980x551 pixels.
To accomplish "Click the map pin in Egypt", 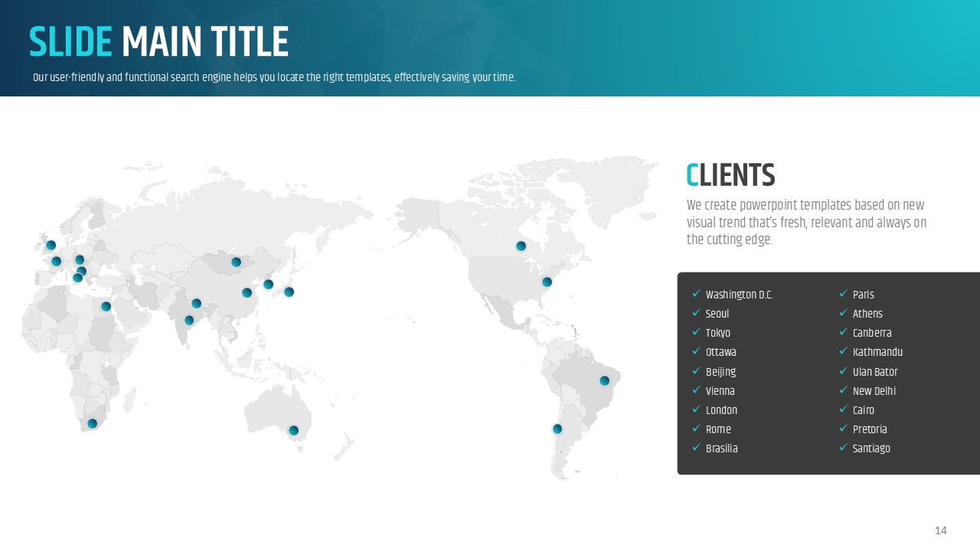I will click(106, 307).
